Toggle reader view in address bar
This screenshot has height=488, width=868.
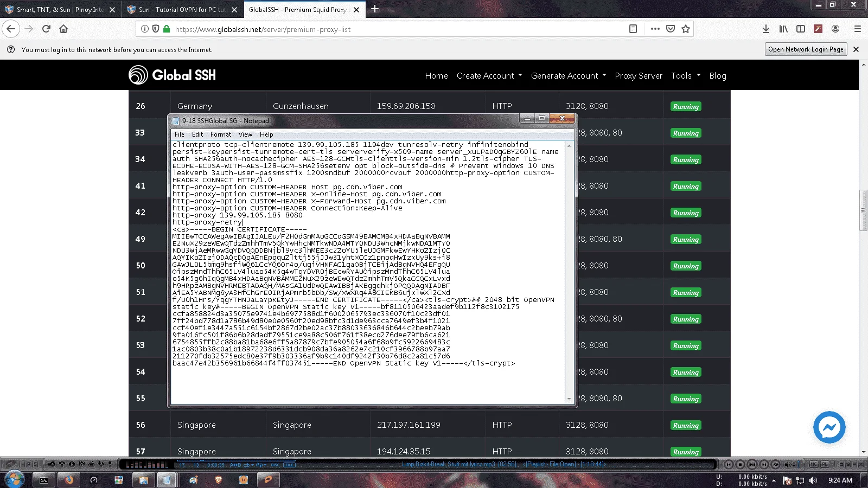pos(633,29)
